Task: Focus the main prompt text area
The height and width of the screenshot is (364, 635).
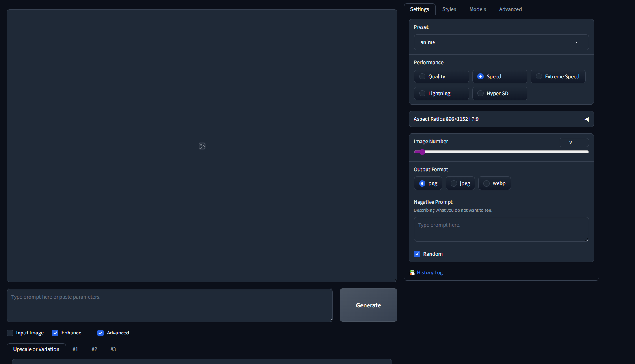Action: [170, 305]
